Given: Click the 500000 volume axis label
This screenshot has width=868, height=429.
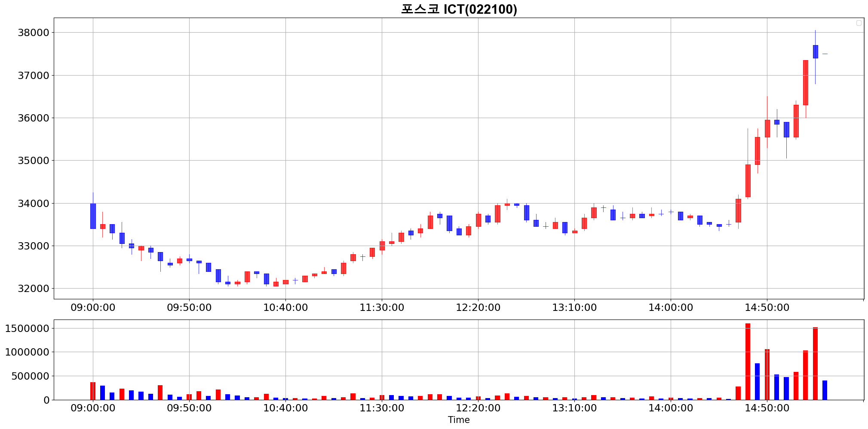Looking at the screenshot, I should [31, 376].
